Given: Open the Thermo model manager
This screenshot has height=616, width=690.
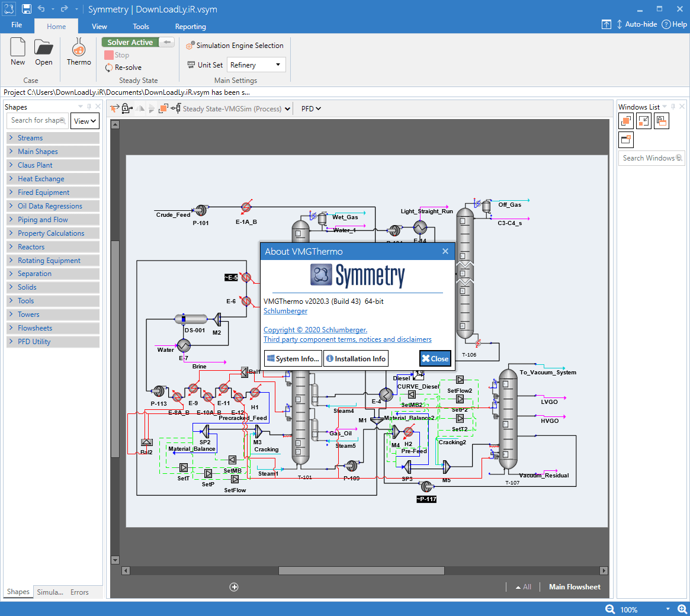Looking at the screenshot, I should (78, 51).
